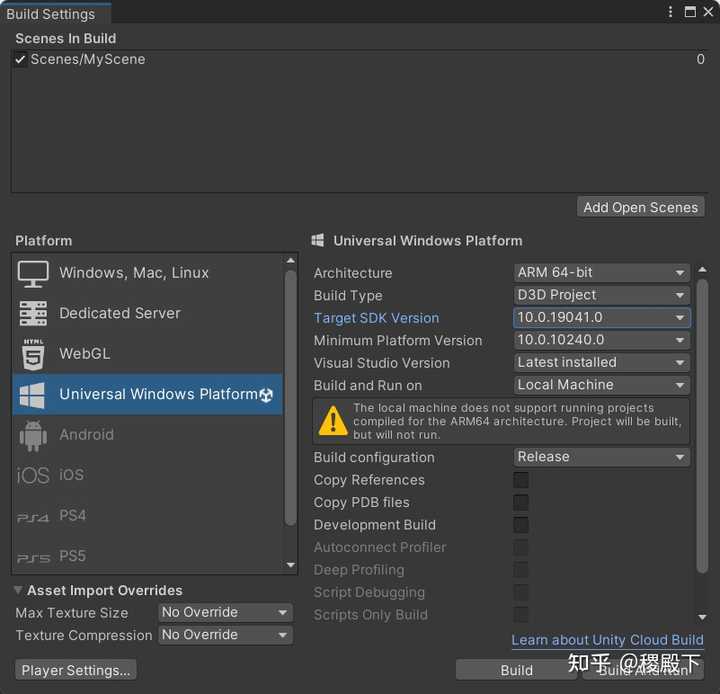This screenshot has height=694, width=720.
Task: Click the platform list scrollbar thumb
Action: coord(290,398)
